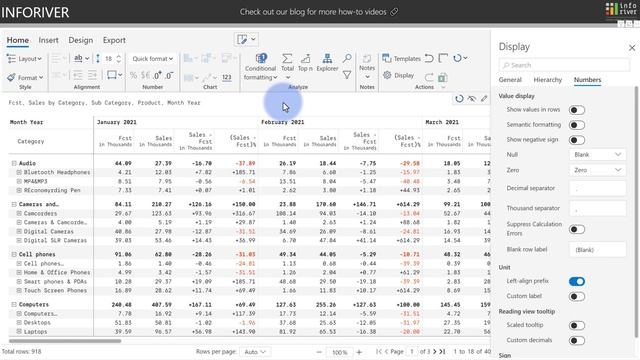The height and width of the screenshot is (360, 640).
Task: Open Templates from the toolbar
Action: point(401,58)
